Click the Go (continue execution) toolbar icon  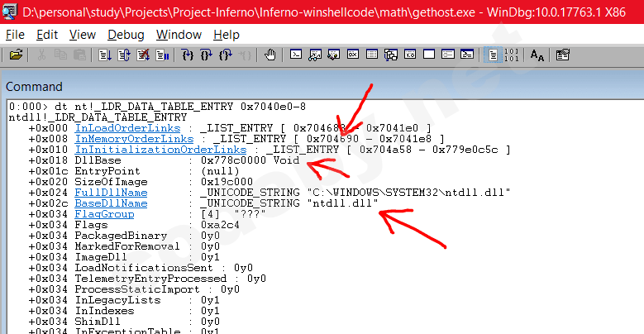pyautogui.click(x=105, y=55)
